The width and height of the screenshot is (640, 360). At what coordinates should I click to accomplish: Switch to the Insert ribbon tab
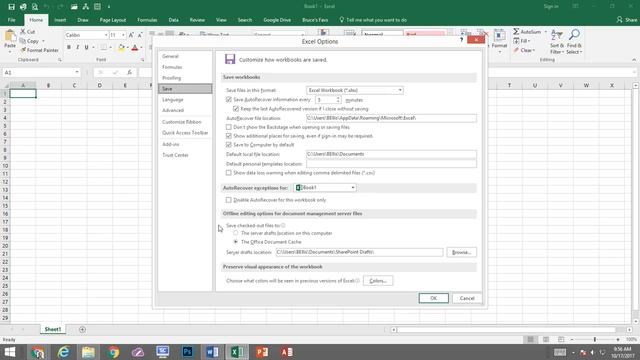tap(60, 20)
